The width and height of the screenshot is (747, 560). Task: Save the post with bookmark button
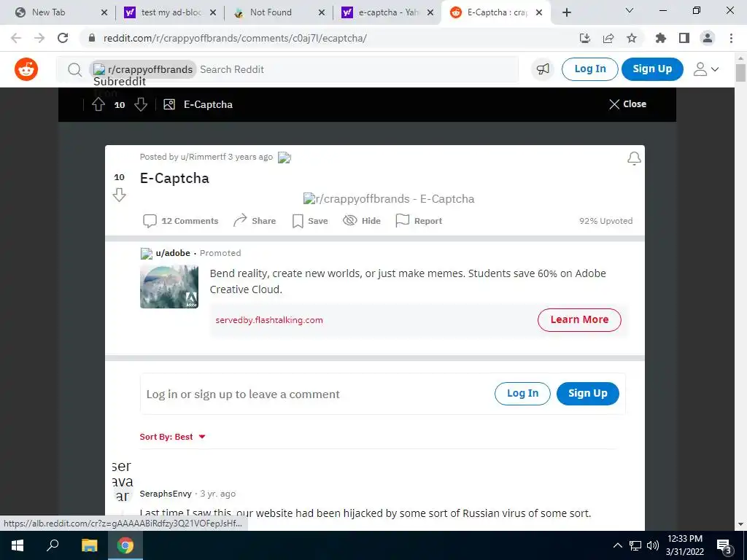pos(310,221)
